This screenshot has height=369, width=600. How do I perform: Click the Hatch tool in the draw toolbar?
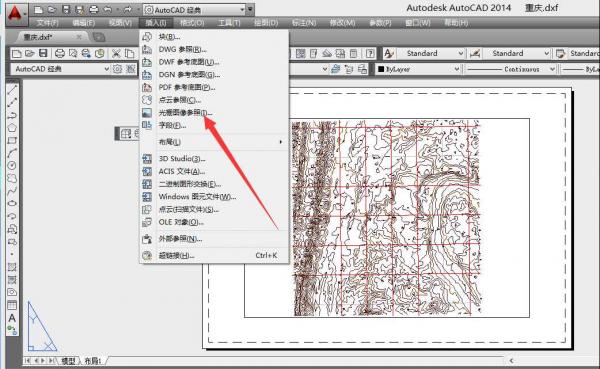pos(12,267)
